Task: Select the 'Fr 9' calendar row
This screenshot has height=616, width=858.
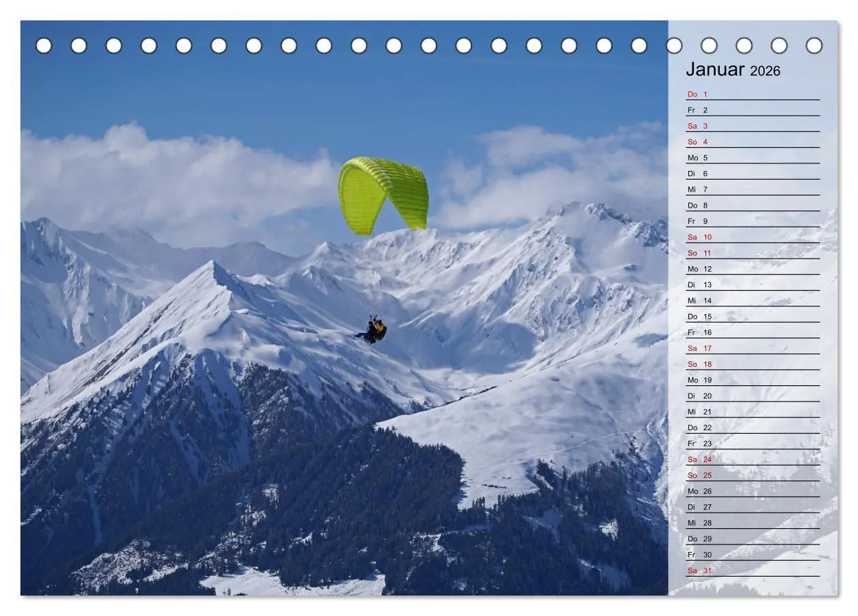Action: click(x=752, y=221)
